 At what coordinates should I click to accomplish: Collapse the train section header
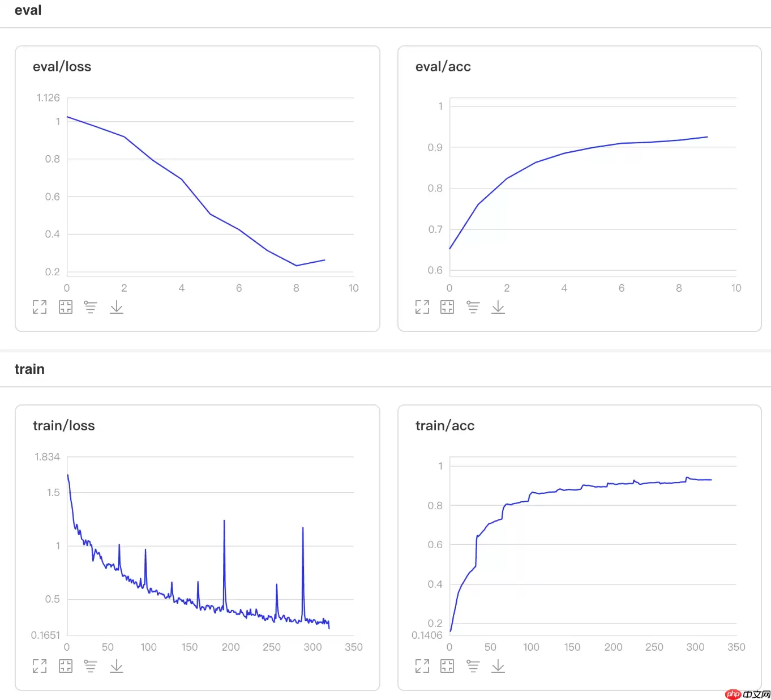click(x=29, y=369)
